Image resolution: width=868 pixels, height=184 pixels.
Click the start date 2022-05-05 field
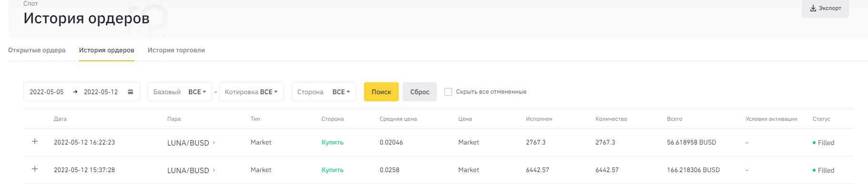tap(47, 92)
